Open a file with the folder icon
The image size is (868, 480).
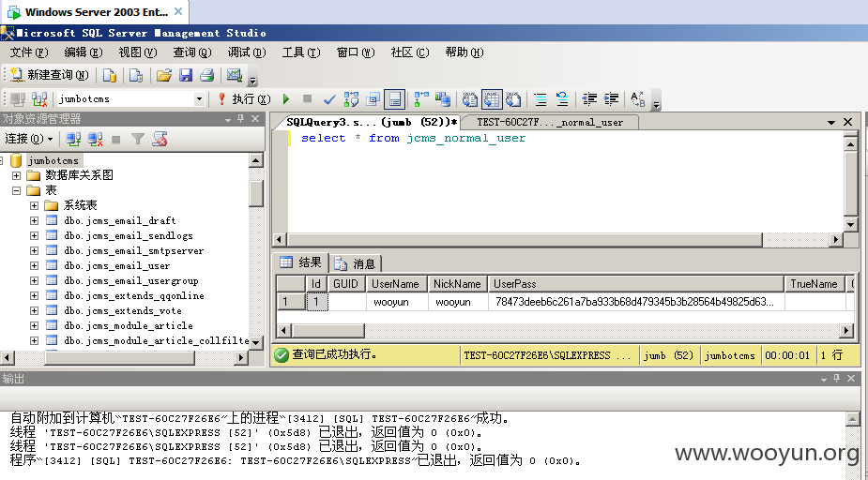click(164, 75)
